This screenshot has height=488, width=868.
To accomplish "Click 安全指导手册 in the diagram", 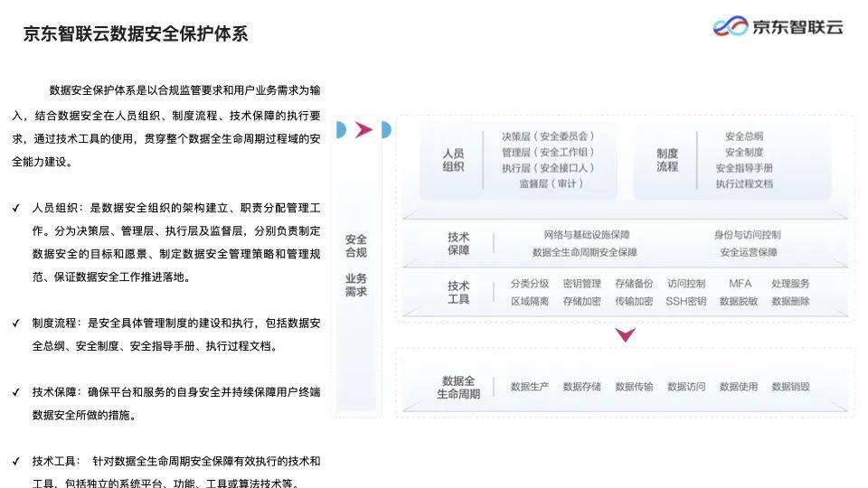I will 744,168.
